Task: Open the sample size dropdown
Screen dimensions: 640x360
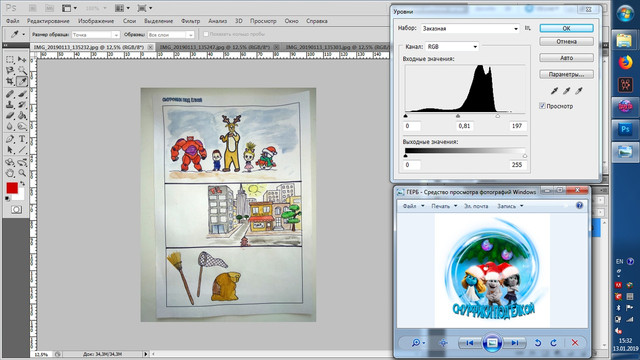Action: (x=96, y=35)
